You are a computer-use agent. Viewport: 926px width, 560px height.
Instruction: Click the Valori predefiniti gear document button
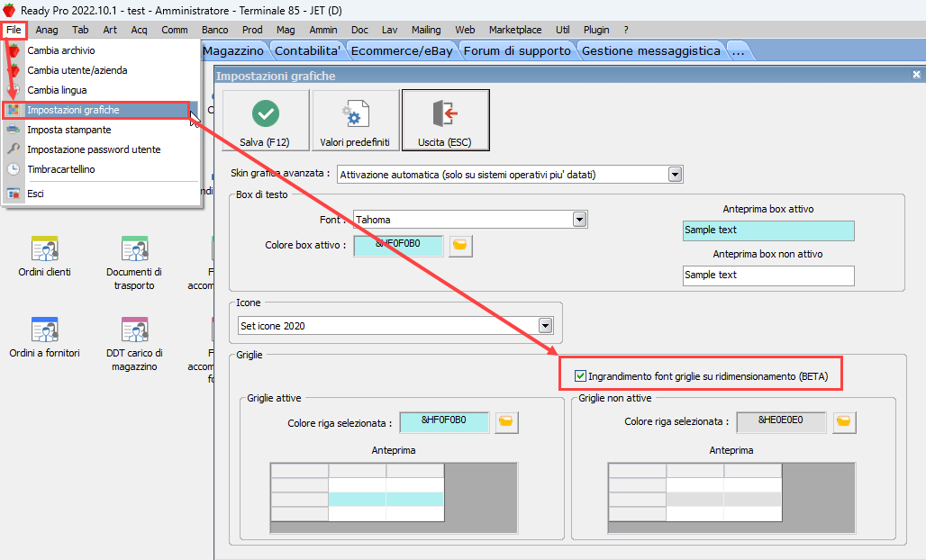tap(355, 121)
